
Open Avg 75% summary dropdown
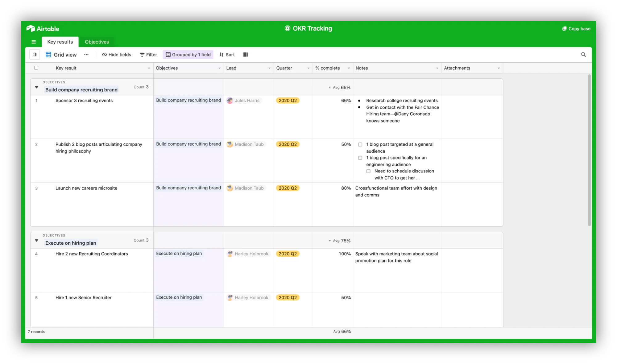point(339,241)
